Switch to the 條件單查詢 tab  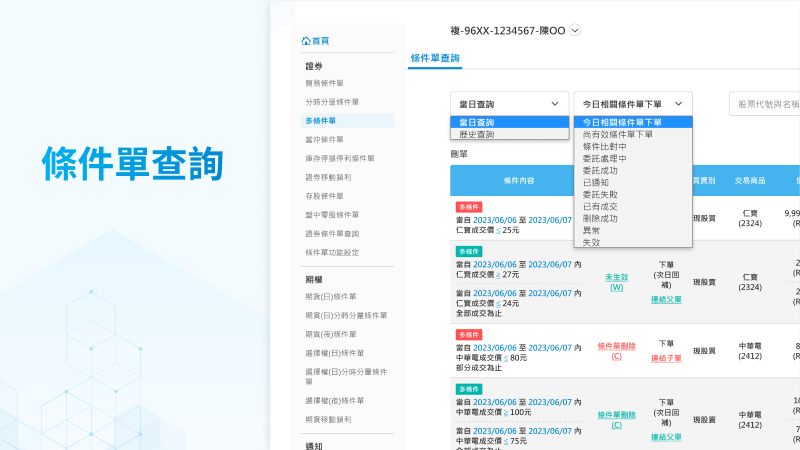(435, 59)
